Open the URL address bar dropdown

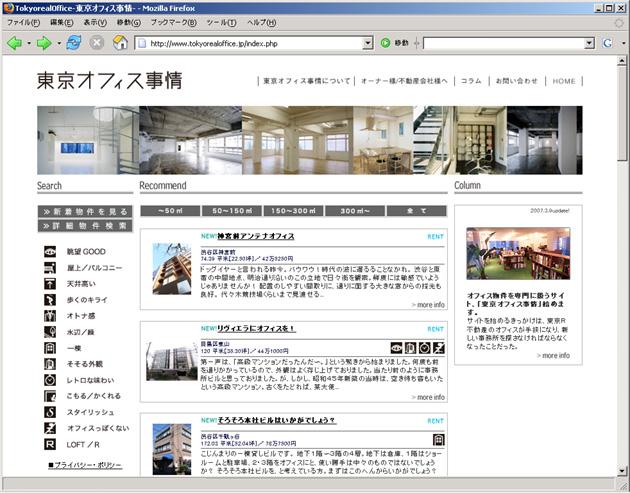[367, 44]
